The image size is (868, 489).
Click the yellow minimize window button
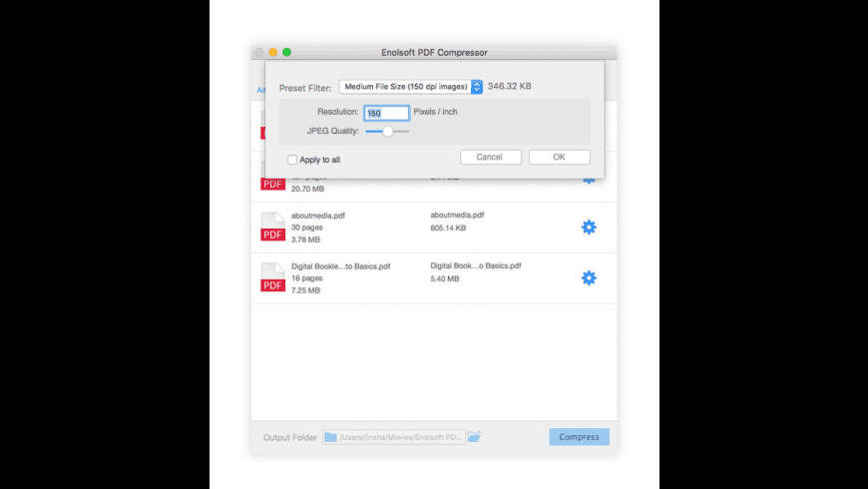[x=273, y=52]
